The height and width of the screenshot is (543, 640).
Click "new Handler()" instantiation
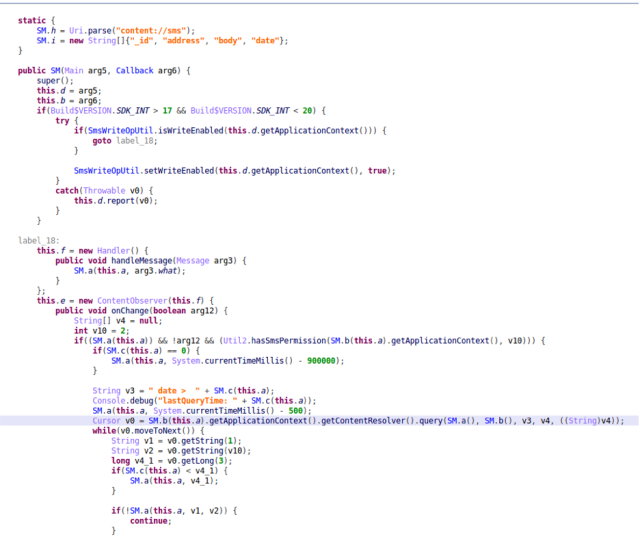click(x=109, y=251)
